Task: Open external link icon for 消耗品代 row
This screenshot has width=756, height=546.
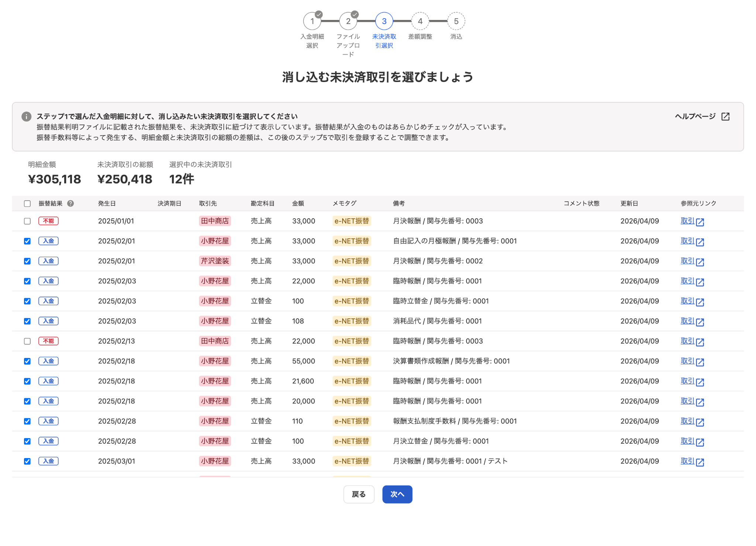Action: pos(700,322)
